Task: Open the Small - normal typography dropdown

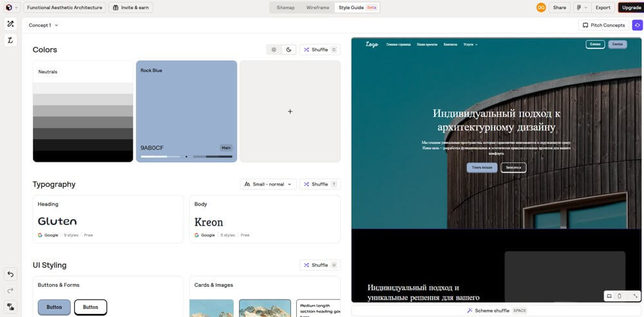Action: coord(268,184)
